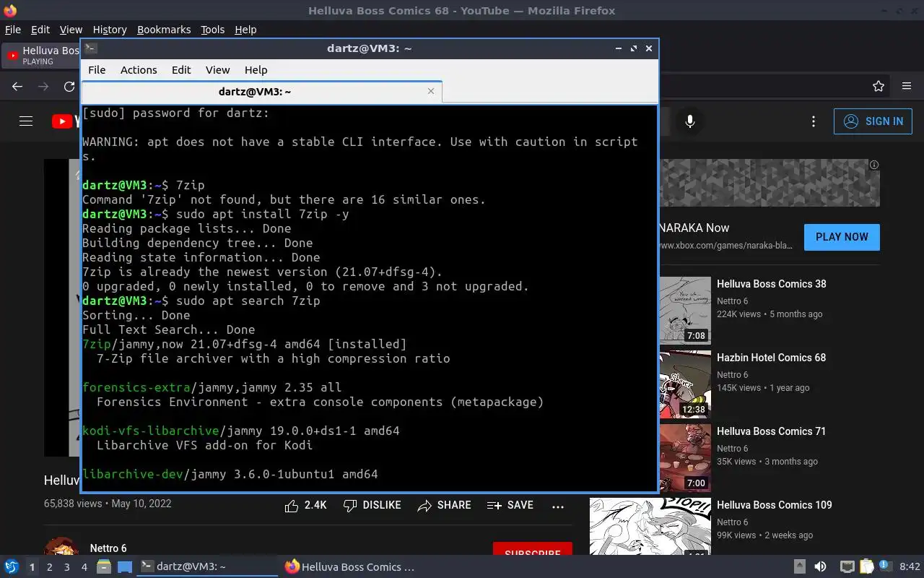Image resolution: width=924 pixels, height=578 pixels.
Task: Dislike the YouTube video
Action: point(372,506)
